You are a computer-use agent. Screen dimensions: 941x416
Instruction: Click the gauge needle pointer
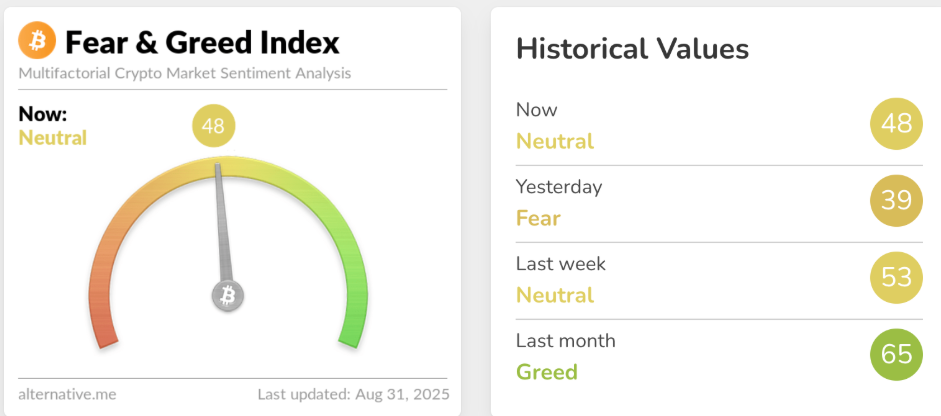click(222, 220)
